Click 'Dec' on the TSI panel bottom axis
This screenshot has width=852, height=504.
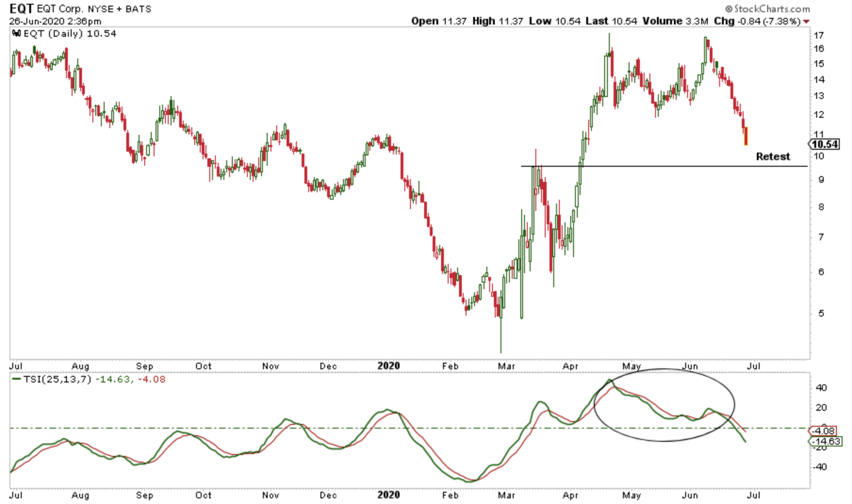328,495
